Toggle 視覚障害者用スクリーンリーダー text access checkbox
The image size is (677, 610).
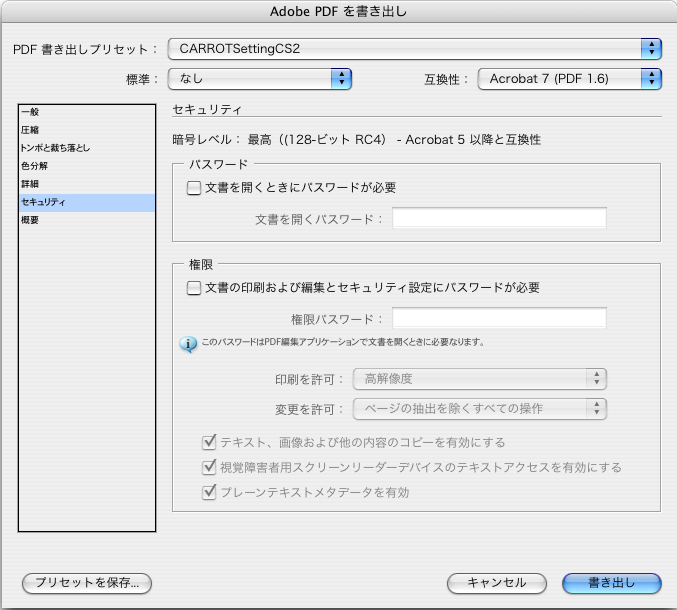(209, 467)
